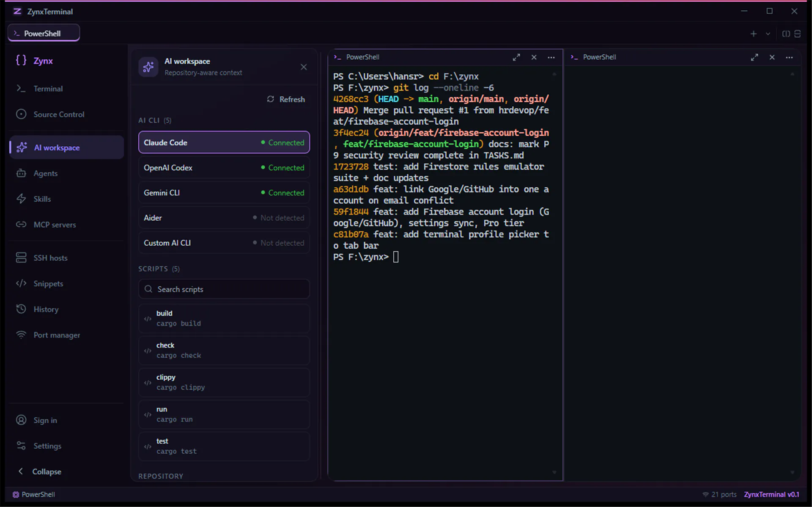Open Settings from sidebar
The height and width of the screenshot is (507, 812).
pos(66,446)
